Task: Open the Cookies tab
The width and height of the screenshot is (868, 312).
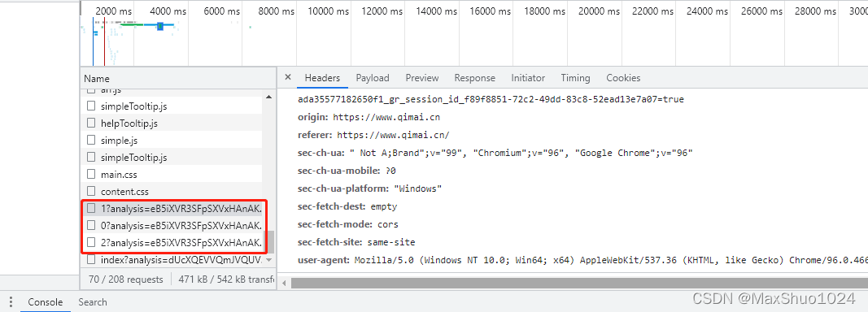Action: (623, 78)
